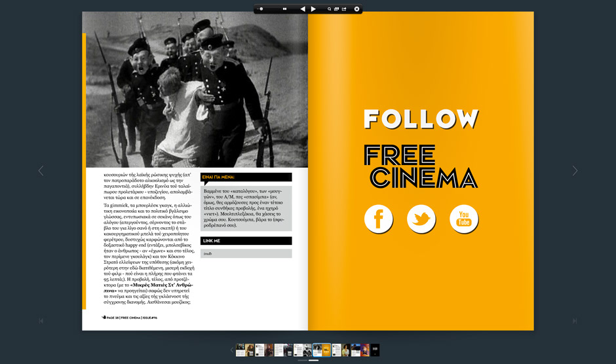Open the fourth thumbnail spread with dancer photo
Image resolution: width=616 pixels, height=364 pixels.
[303, 350]
